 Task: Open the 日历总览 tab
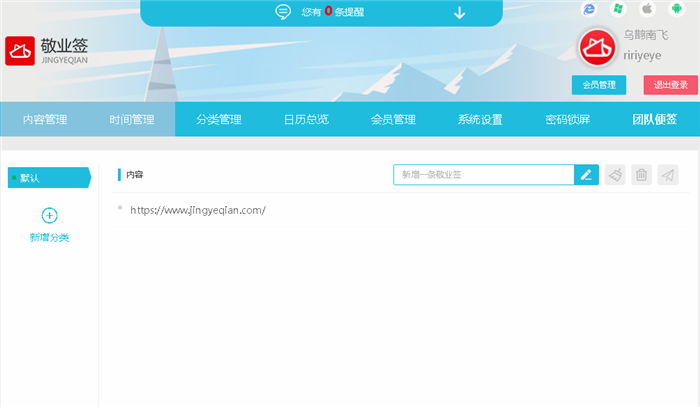(x=306, y=119)
